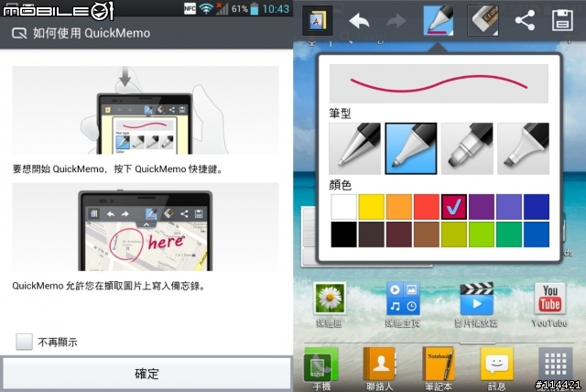Viewport: 586px width, 392px height.
Task: Open the Messaging app in the dock
Action: [x=496, y=369]
